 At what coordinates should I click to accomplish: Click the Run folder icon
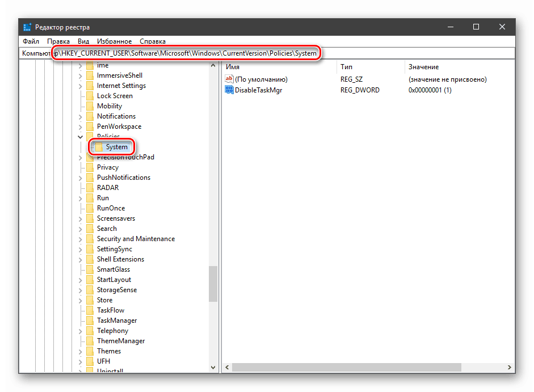90,198
